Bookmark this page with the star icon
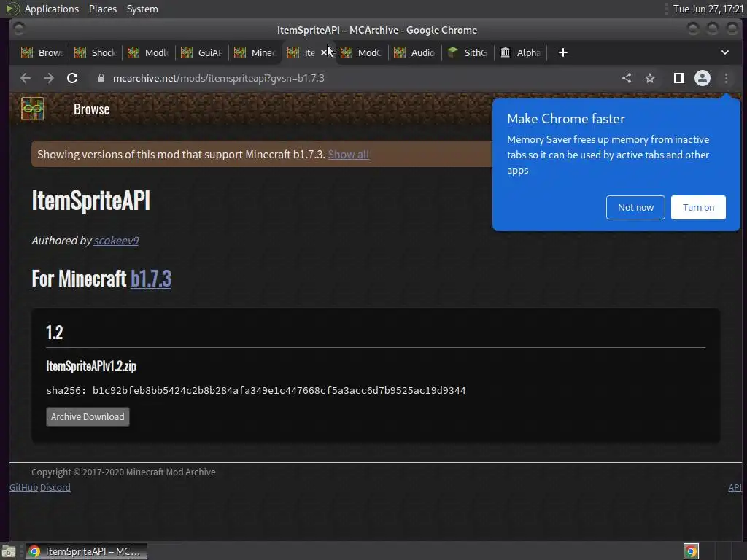Screen dimensions: 747x560 click(650, 78)
